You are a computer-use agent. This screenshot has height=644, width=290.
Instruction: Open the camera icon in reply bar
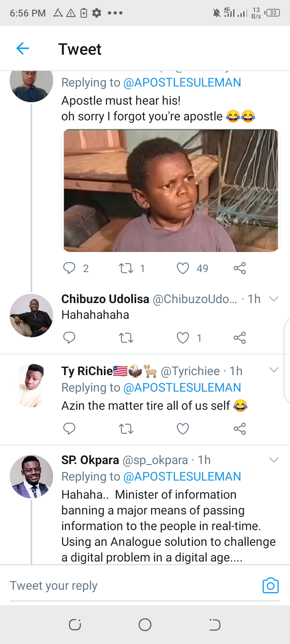click(x=271, y=586)
